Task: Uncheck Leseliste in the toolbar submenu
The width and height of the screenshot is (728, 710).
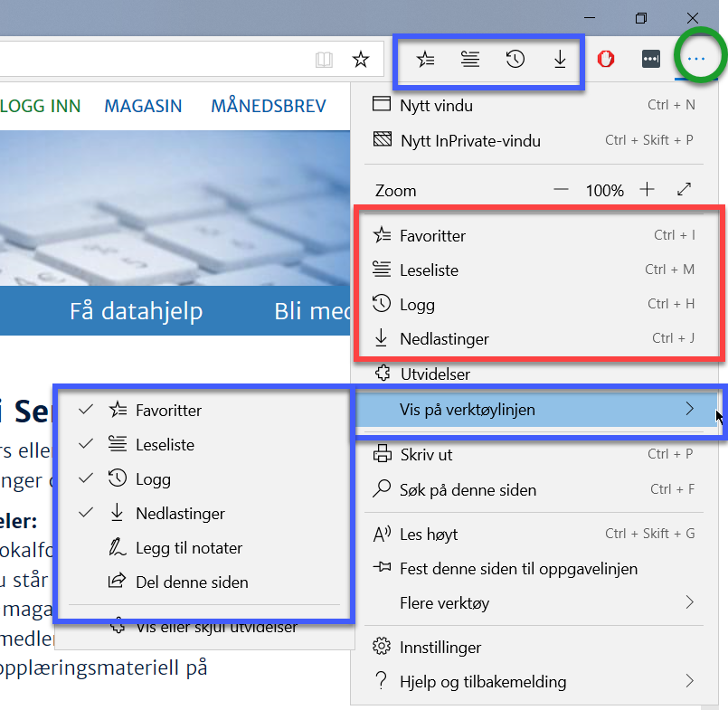Action: click(165, 445)
